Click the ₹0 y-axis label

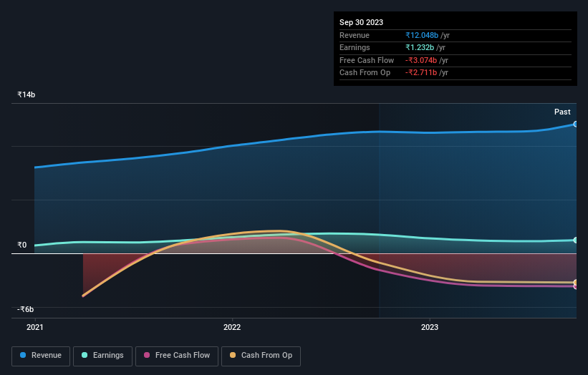(22, 245)
